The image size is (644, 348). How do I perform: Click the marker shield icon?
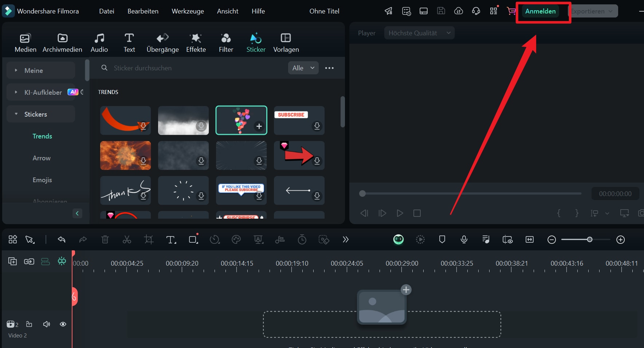coord(442,239)
